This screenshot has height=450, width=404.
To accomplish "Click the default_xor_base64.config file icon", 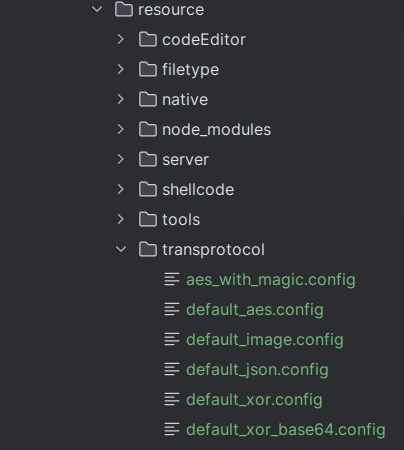I will pos(172,429).
